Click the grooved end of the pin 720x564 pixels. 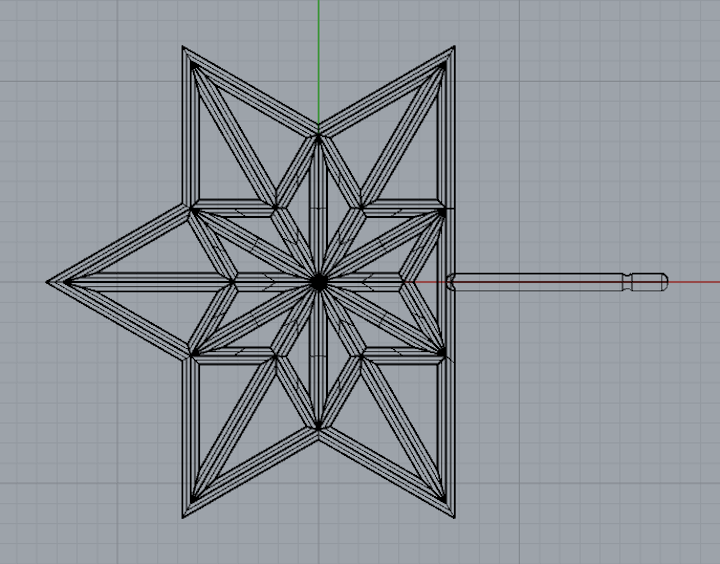point(645,282)
